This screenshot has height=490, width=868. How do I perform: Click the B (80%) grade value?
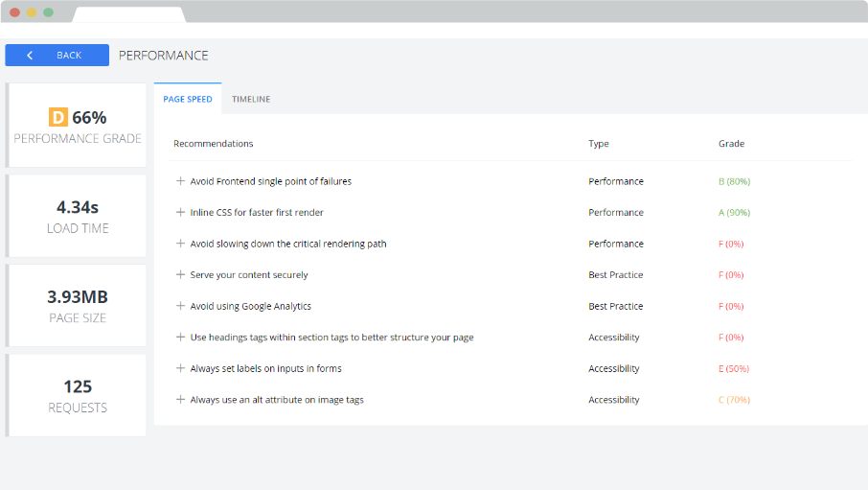coord(734,181)
